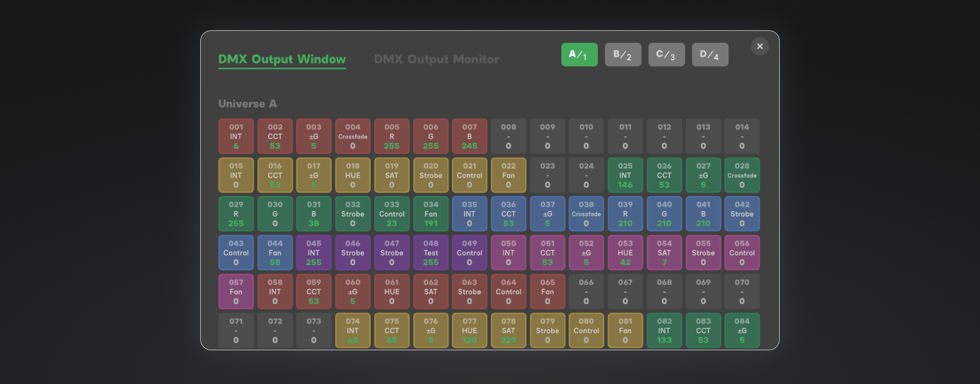Click channel 019 SAT cell
980x384 pixels.
392,175
